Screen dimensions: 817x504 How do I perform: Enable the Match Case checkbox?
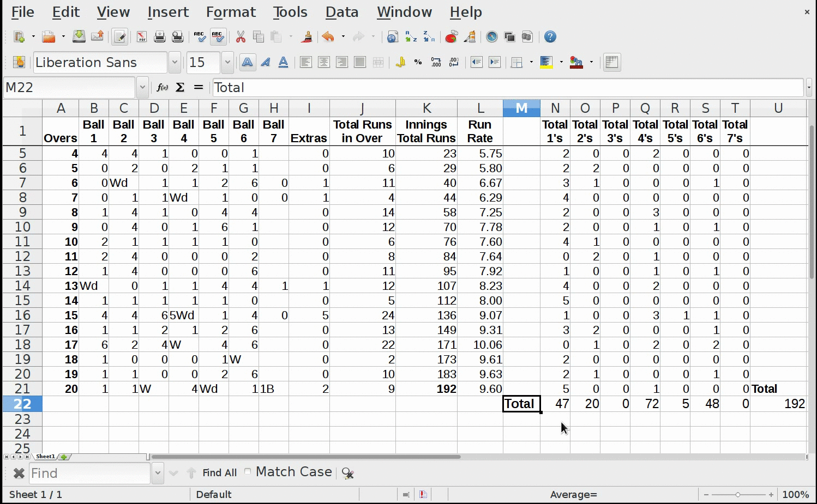coord(248,472)
